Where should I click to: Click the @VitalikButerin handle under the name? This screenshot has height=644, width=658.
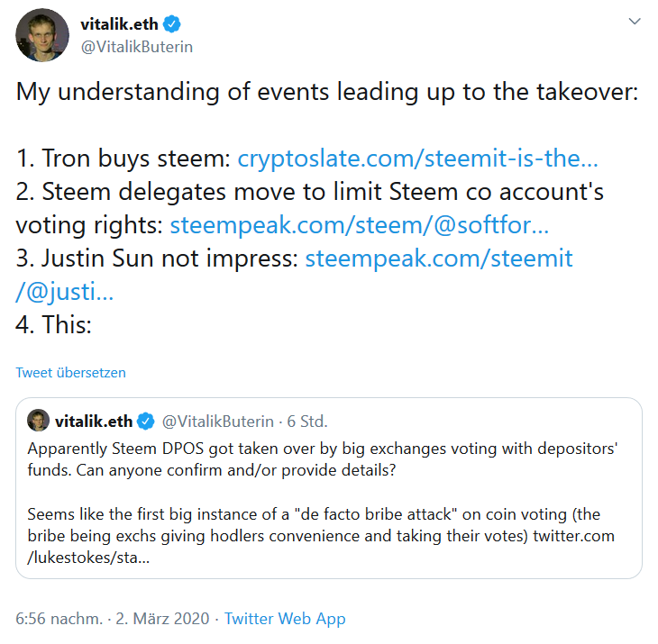(x=137, y=46)
